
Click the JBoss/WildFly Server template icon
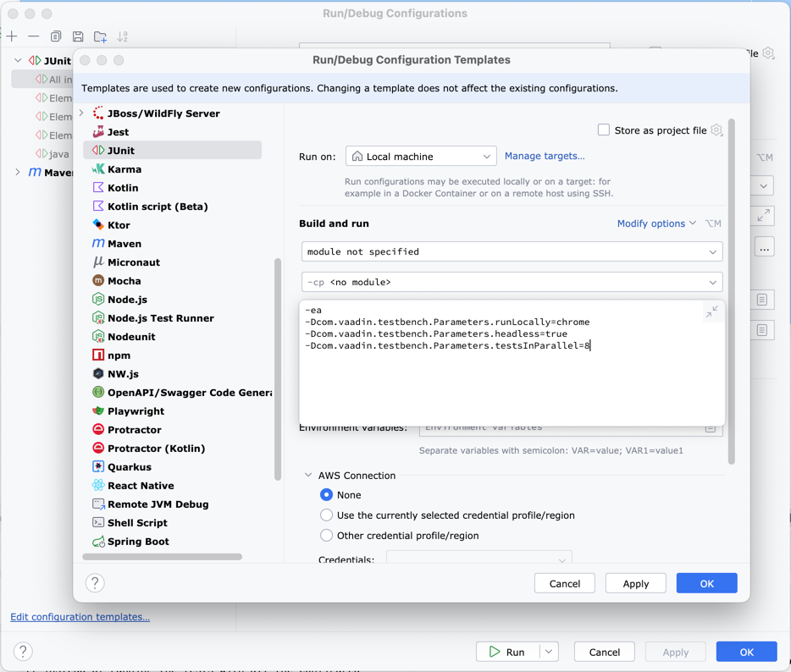click(98, 113)
